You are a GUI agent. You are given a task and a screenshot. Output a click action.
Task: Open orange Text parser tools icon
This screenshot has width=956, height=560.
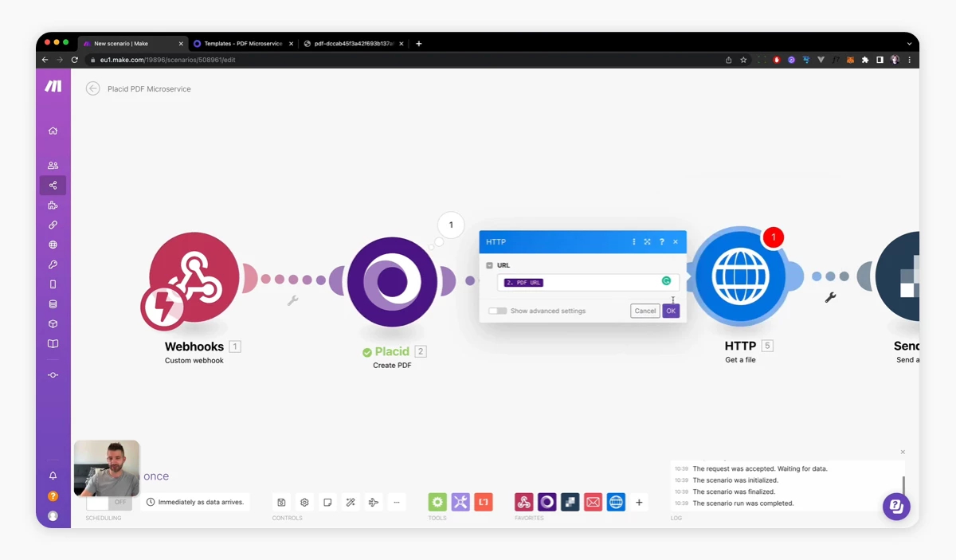(484, 502)
